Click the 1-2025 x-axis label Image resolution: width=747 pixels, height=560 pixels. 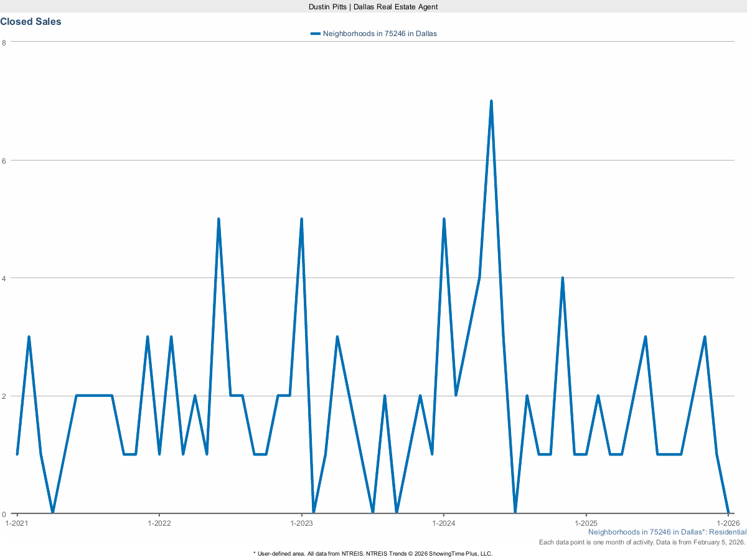click(x=586, y=523)
